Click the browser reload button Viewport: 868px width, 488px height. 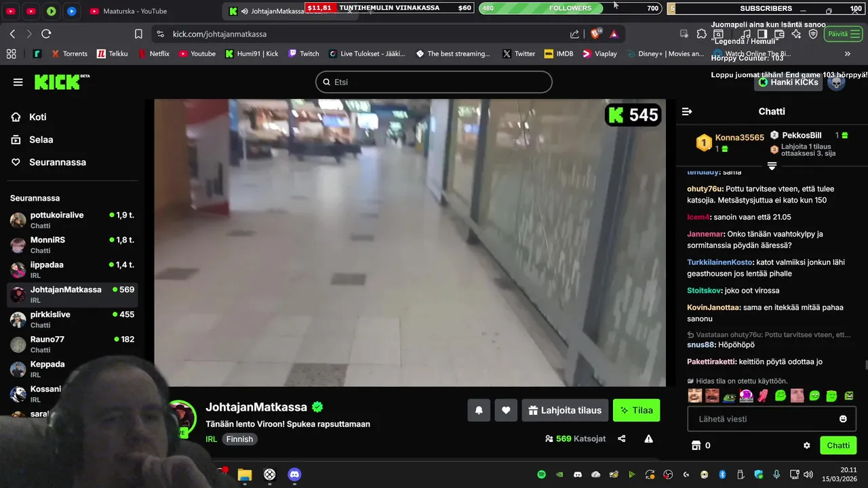tap(46, 34)
